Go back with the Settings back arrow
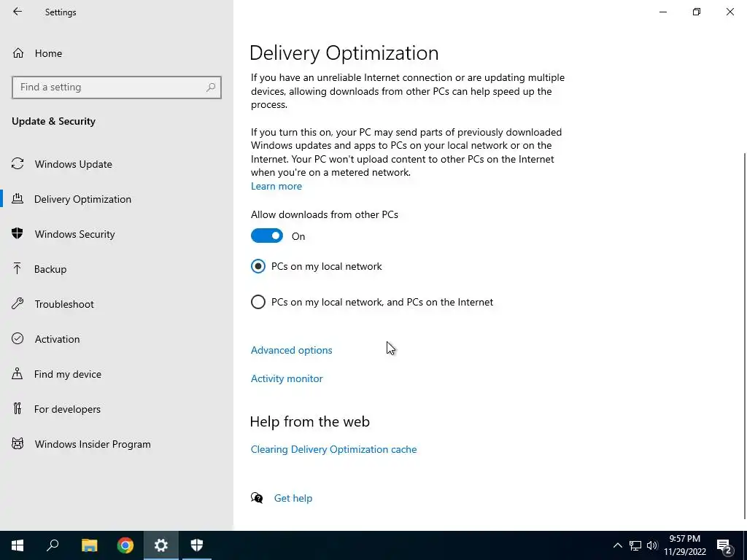 coord(18,12)
